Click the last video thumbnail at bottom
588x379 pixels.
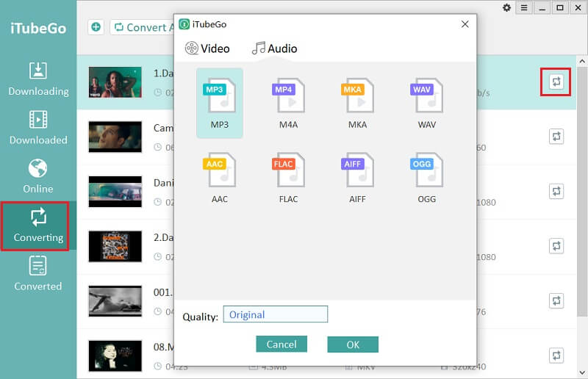[115, 355]
